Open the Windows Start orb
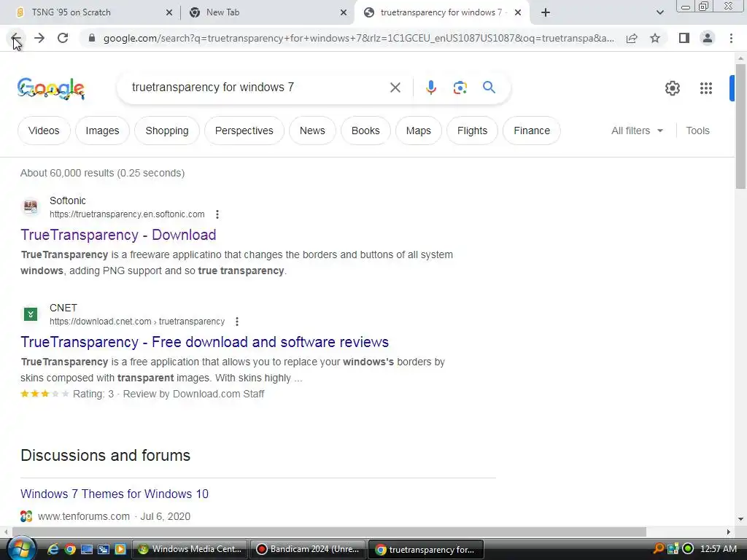The image size is (747, 560). tap(21, 549)
